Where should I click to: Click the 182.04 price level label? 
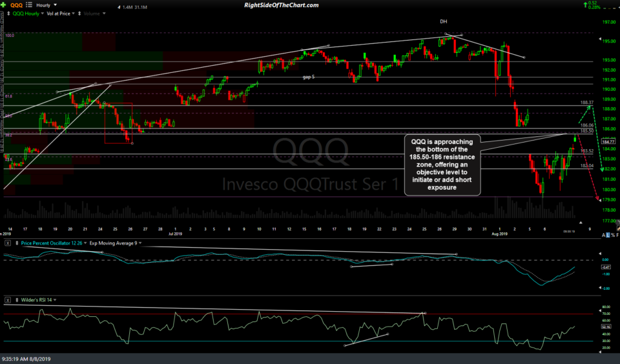coord(587,166)
